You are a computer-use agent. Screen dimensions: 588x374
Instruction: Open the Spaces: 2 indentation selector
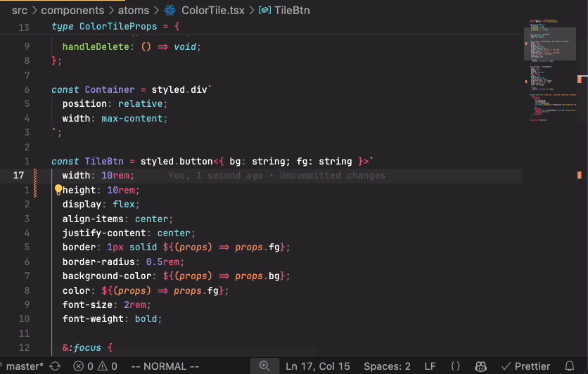(x=387, y=366)
